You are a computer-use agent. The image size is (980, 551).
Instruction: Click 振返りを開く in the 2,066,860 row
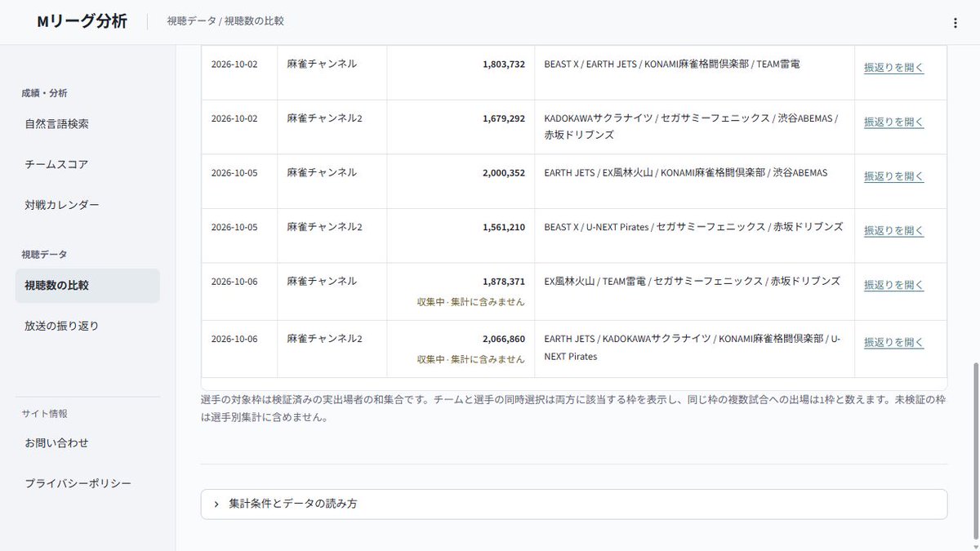894,342
